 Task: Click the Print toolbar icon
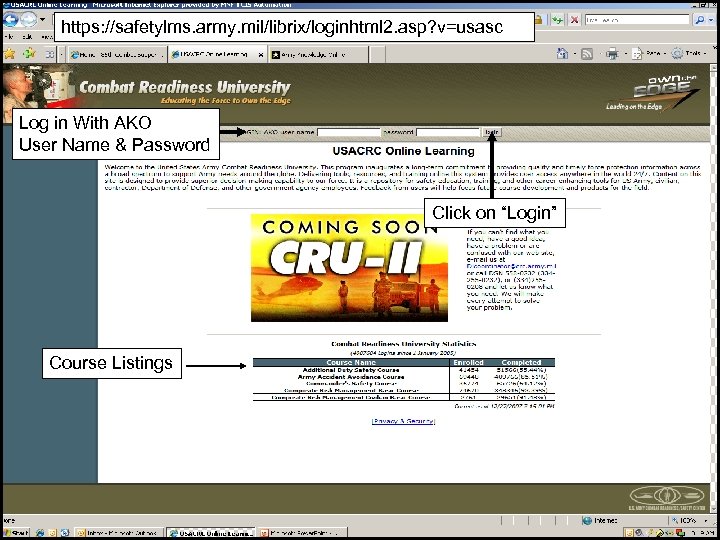(612, 54)
